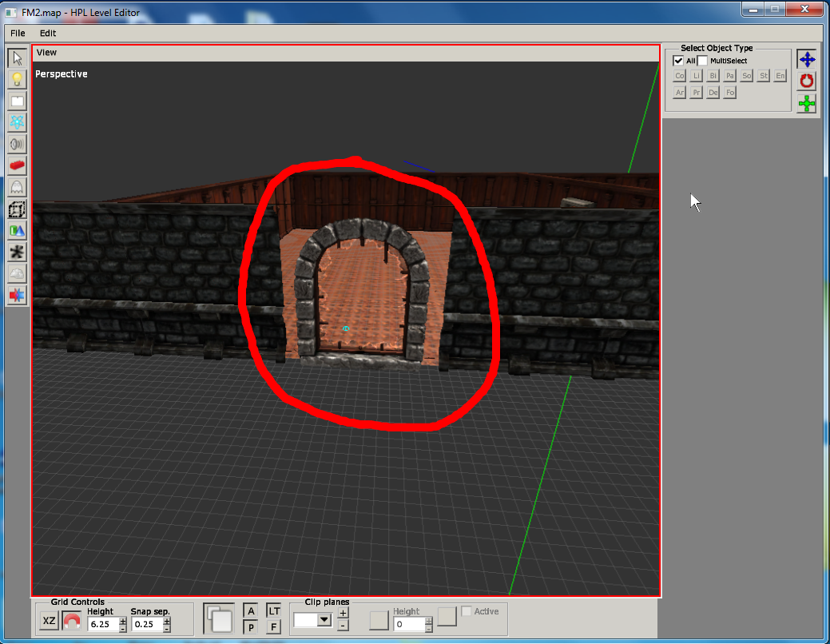This screenshot has height=644, width=830.
Task: Choose the light bulb Lights tool
Action: click(x=17, y=80)
